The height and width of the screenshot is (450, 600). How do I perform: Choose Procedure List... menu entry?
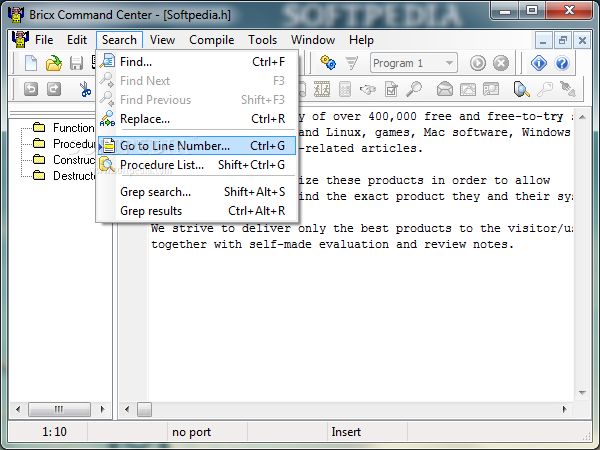pyautogui.click(x=197, y=165)
